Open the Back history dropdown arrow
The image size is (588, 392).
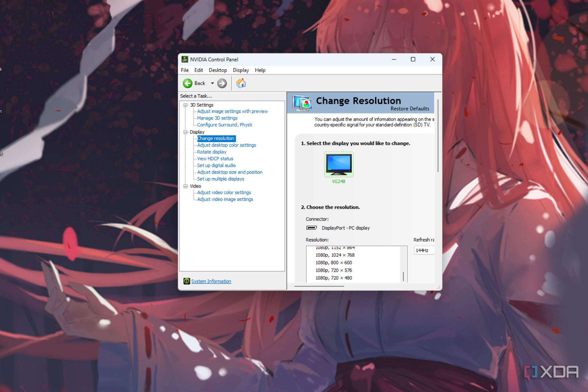tap(212, 83)
